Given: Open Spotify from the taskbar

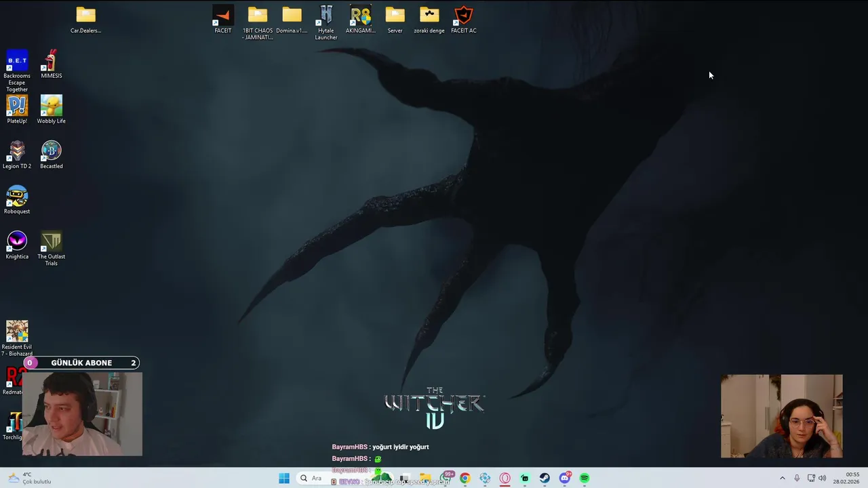Looking at the screenshot, I should tap(585, 479).
